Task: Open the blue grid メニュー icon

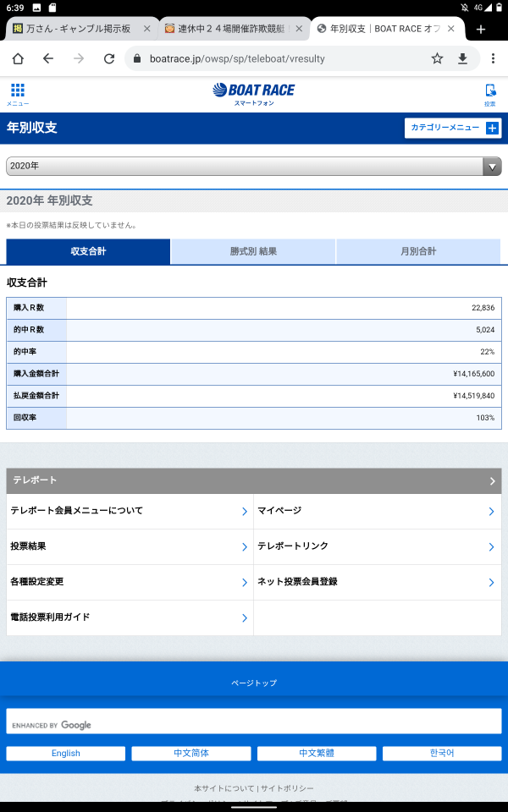Action: (18, 94)
